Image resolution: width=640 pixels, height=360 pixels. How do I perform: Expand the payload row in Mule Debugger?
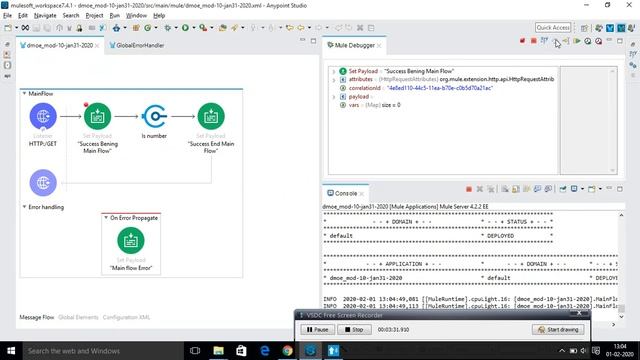click(334, 97)
